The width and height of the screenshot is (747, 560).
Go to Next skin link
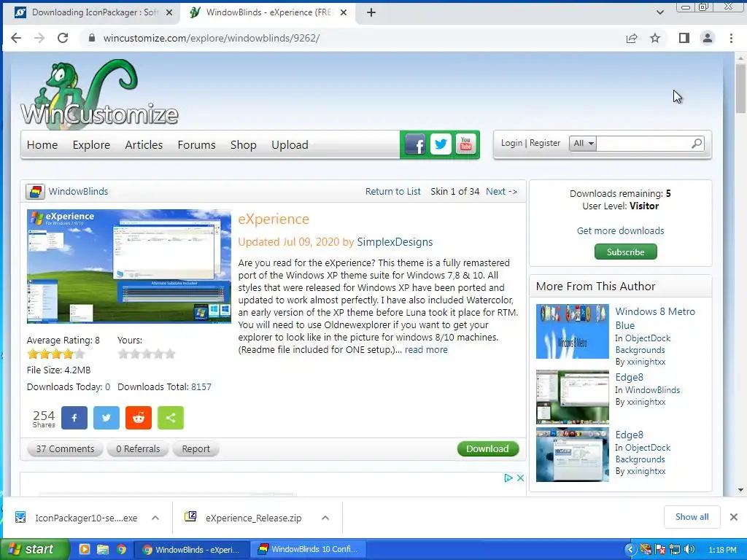point(501,192)
